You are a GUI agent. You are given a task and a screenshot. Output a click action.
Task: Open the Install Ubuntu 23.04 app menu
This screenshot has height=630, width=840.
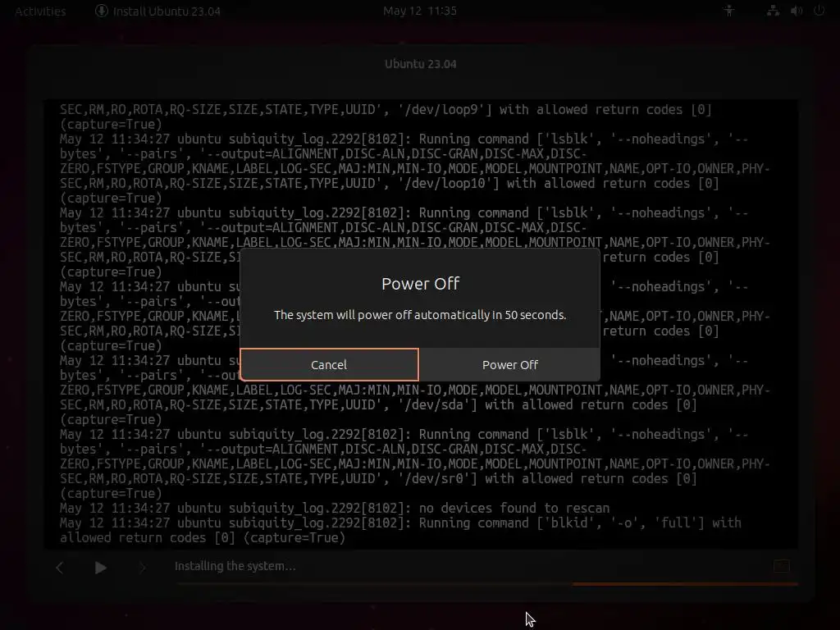(x=157, y=11)
